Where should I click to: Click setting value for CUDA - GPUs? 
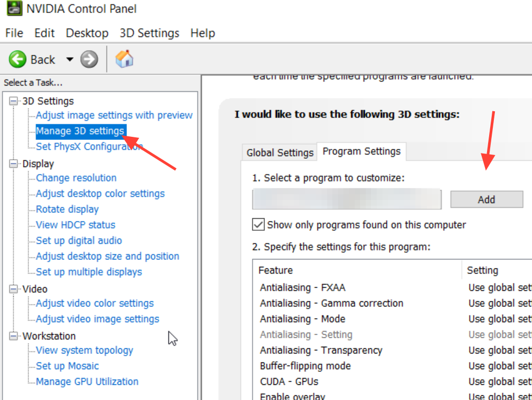pos(500,382)
